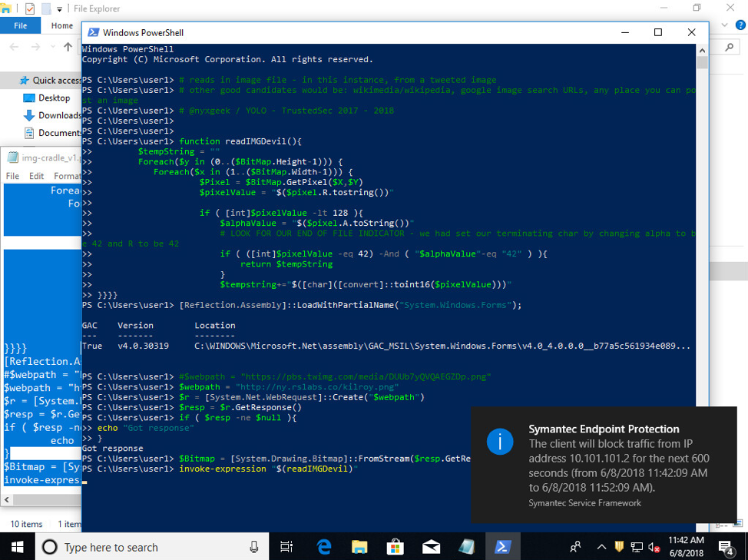Open the Mail app from the taskbar

point(431,547)
